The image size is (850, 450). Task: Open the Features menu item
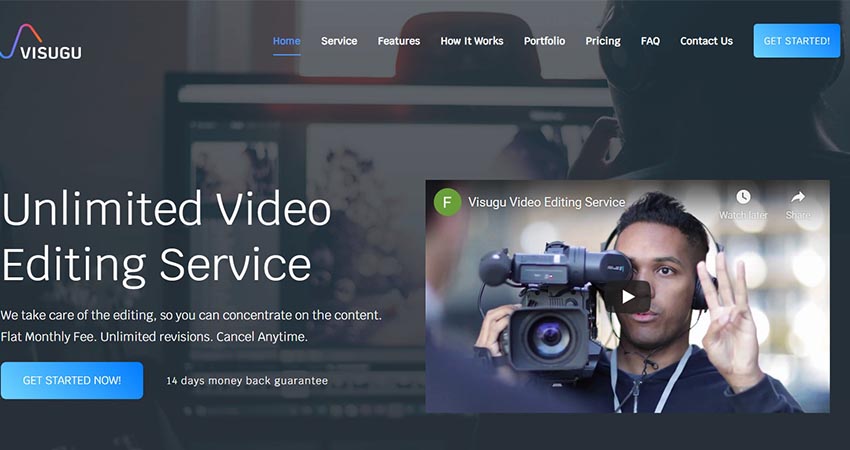399,41
